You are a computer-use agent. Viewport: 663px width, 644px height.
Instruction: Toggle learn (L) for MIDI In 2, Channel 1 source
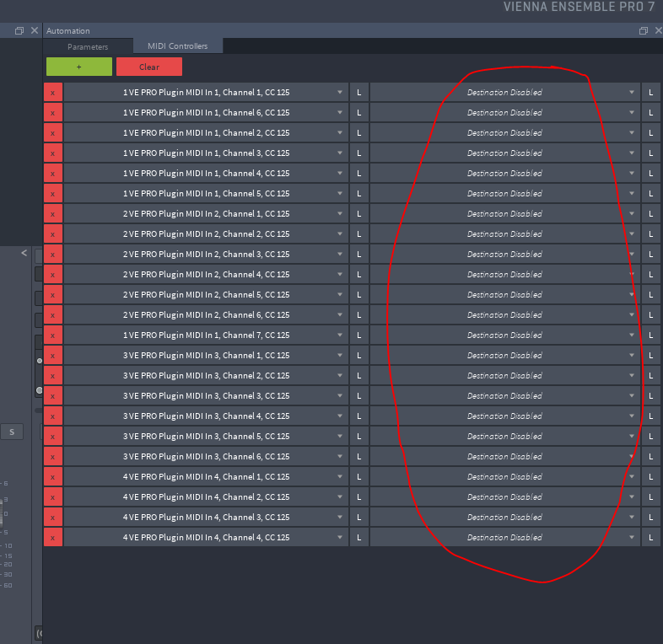click(x=358, y=213)
